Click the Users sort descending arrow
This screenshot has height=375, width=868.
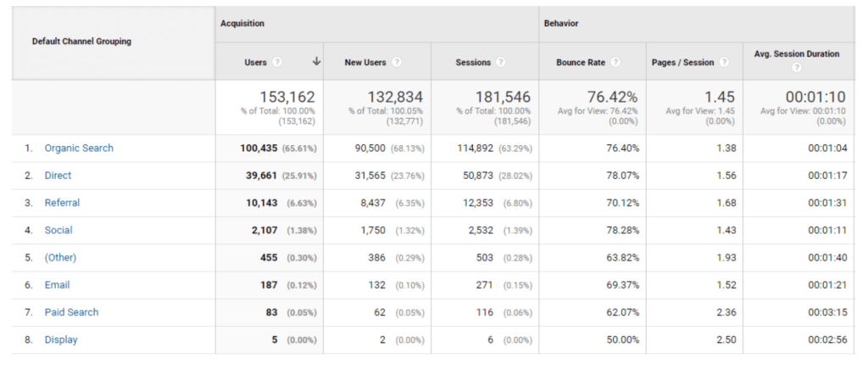tap(316, 61)
